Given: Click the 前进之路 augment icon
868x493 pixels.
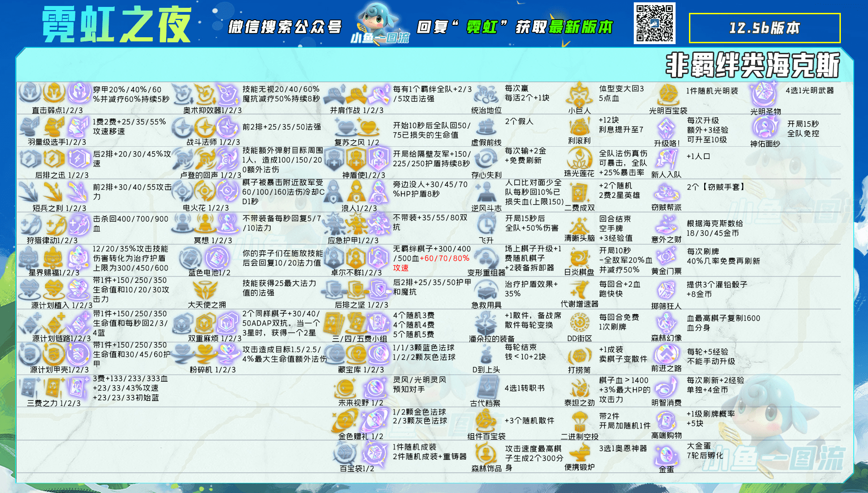Looking at the screenshot, I should click(x=666, y=354).
